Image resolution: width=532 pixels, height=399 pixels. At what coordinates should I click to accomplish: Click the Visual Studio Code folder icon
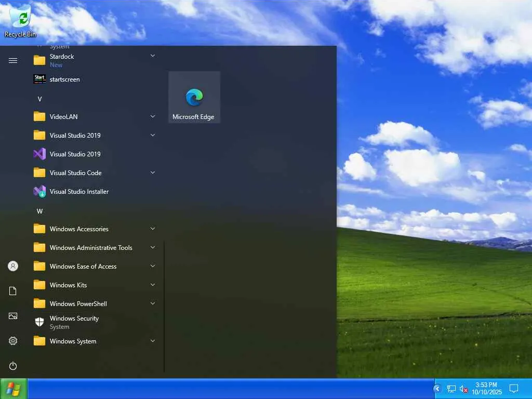(x=39, y=172)
